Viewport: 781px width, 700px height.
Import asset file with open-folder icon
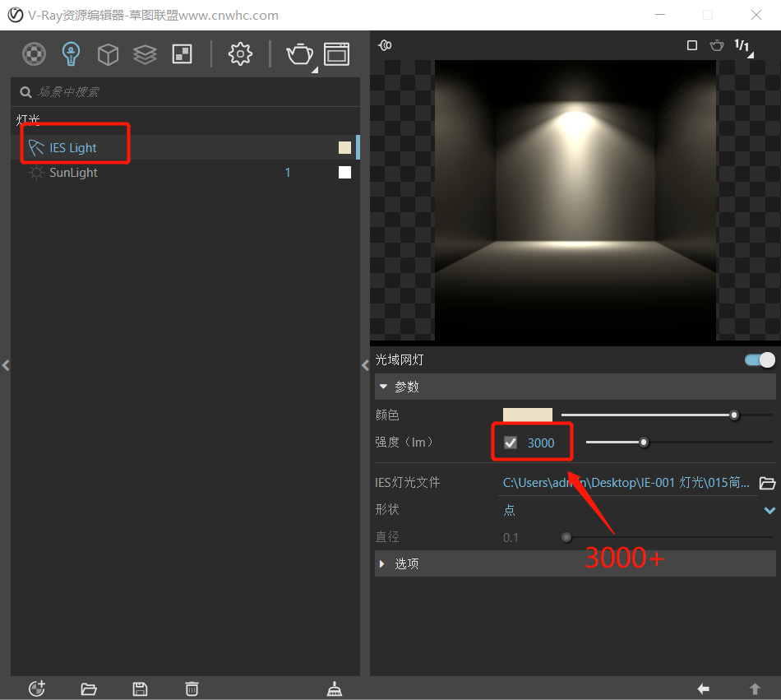89,689
